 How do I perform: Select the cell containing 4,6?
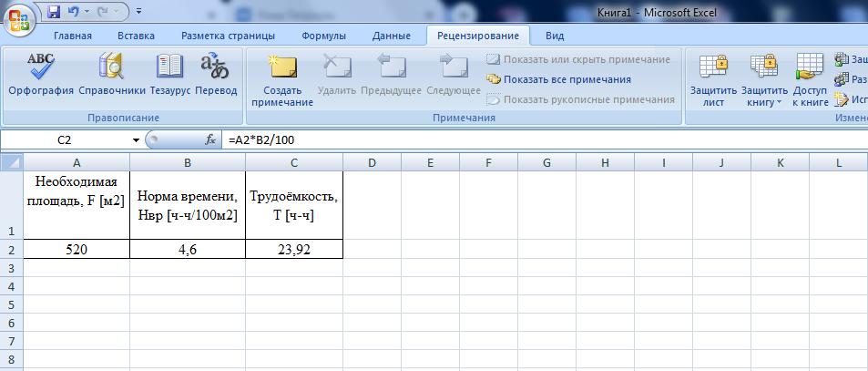(x=188, y=249)
